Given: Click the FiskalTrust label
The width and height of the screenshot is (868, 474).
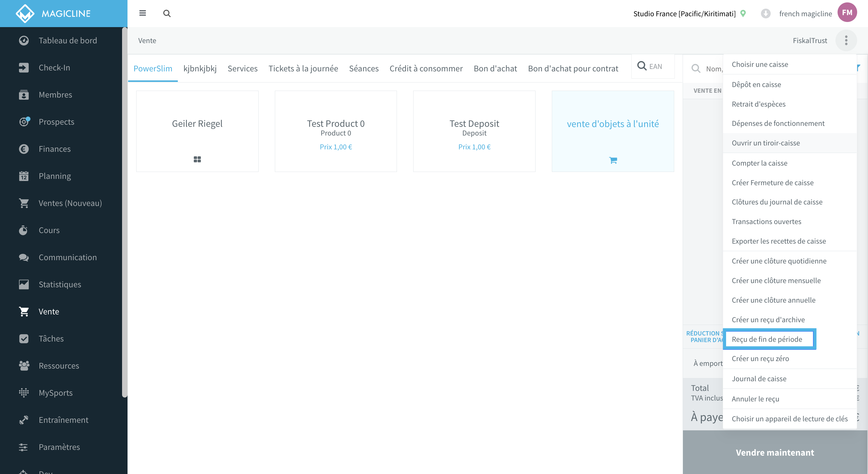Looking at the screenshot, I should pos(810,40).
